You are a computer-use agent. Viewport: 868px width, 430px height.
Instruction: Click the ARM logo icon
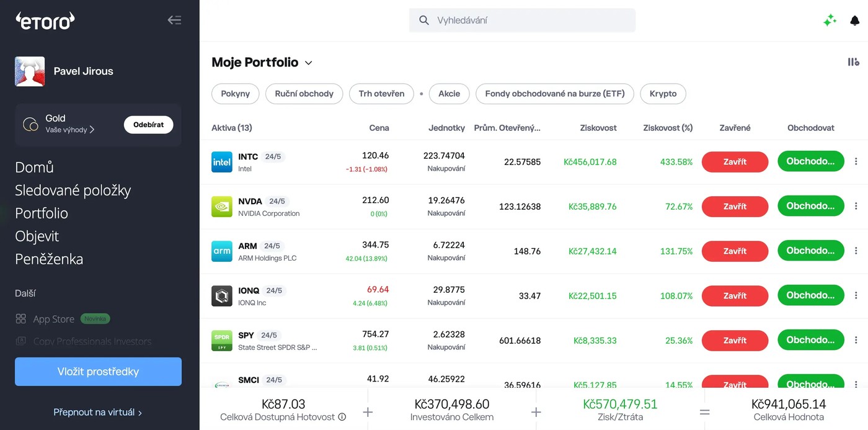[x=222, y=251]
